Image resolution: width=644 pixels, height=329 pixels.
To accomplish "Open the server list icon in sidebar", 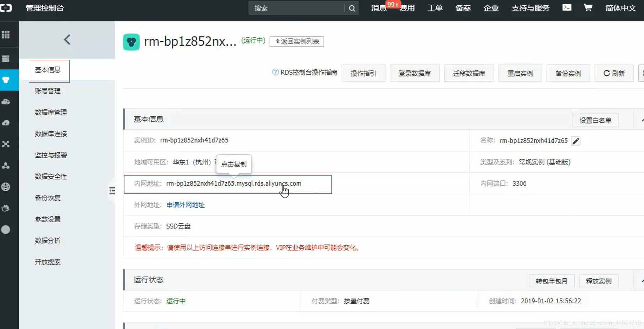I will 6,59.
